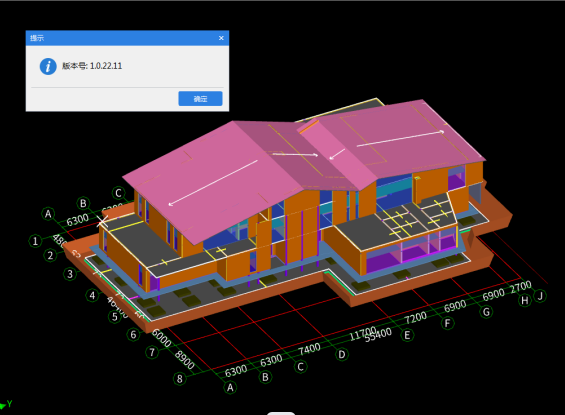Screen dimensions: 565x415
Task: Select grid axis bubble H
Action: [525, 300]
